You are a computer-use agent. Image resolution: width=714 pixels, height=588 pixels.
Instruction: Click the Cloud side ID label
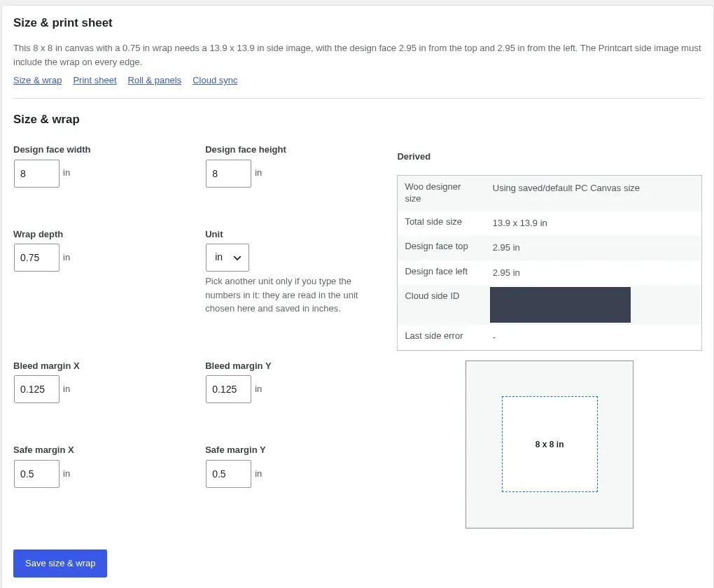(x=432, y=296)
